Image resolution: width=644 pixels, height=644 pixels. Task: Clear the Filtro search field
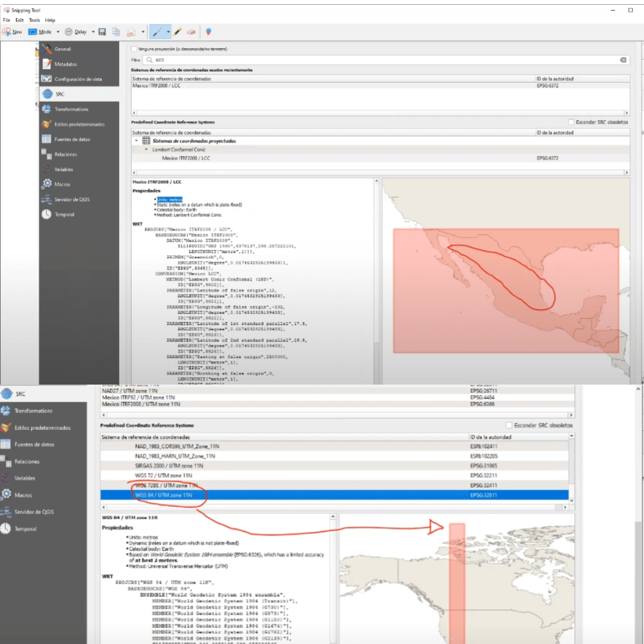coord(623,60)
